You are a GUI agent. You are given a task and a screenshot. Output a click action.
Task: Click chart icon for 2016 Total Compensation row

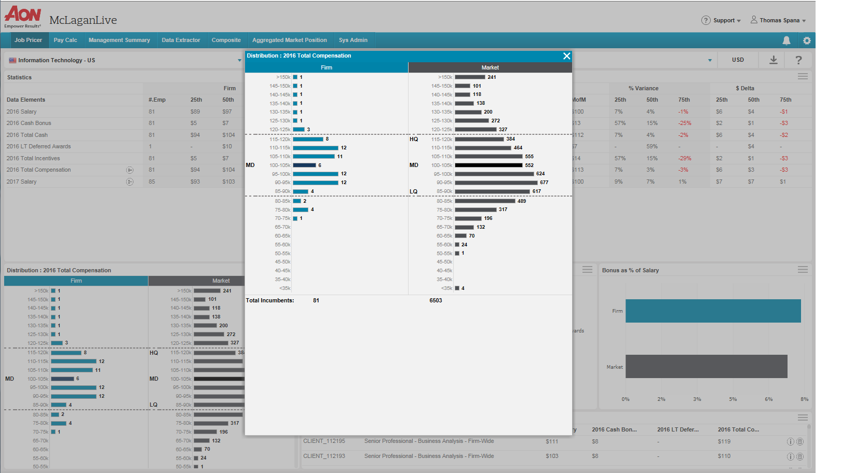click(130, 170)
